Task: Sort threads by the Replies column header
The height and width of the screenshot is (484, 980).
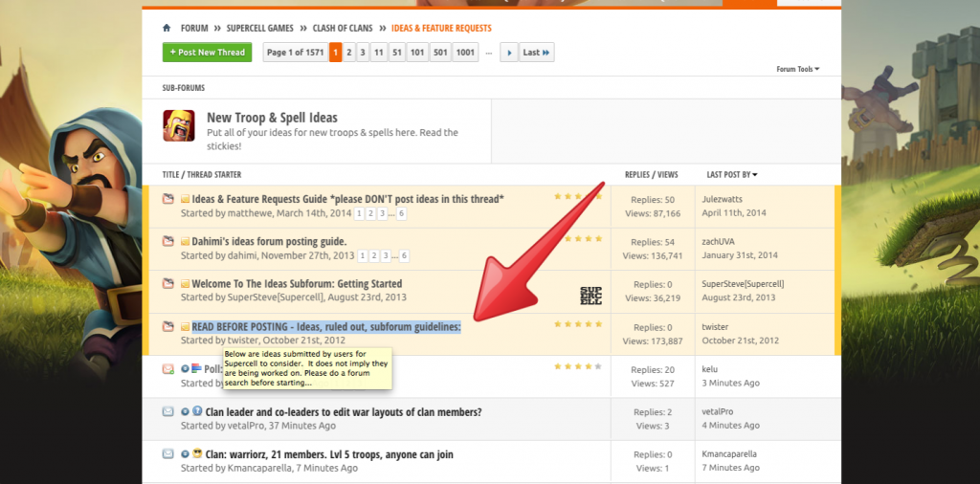Action: (636, 175)
